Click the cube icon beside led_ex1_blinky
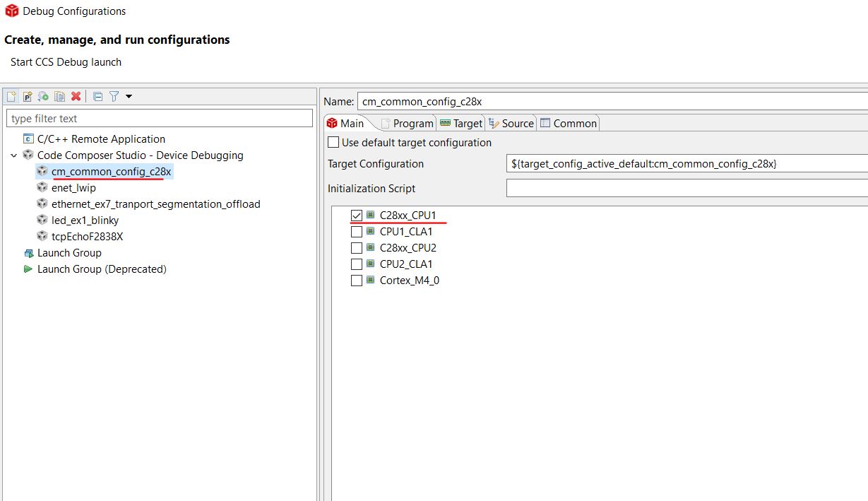 pyautogui.click(x=42, y=220)
